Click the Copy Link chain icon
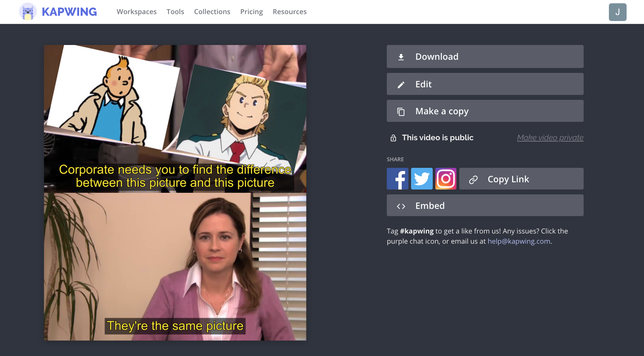Image resolution: width=644 pixels, height=356 pixels. point(473,179)
